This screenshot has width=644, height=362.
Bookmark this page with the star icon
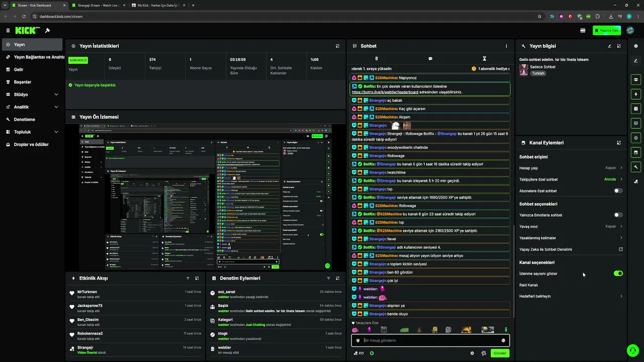tap(539, 16)
